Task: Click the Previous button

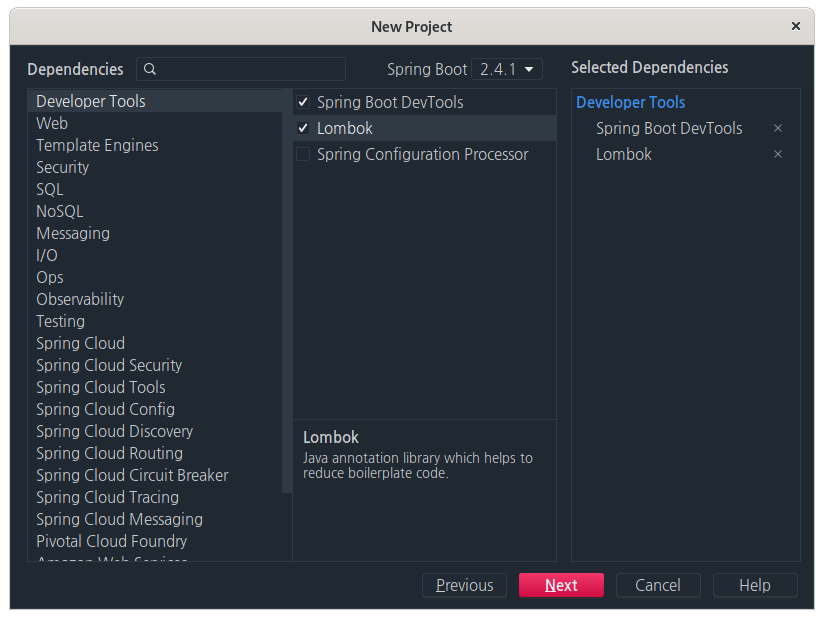Action: pos(465,585)
